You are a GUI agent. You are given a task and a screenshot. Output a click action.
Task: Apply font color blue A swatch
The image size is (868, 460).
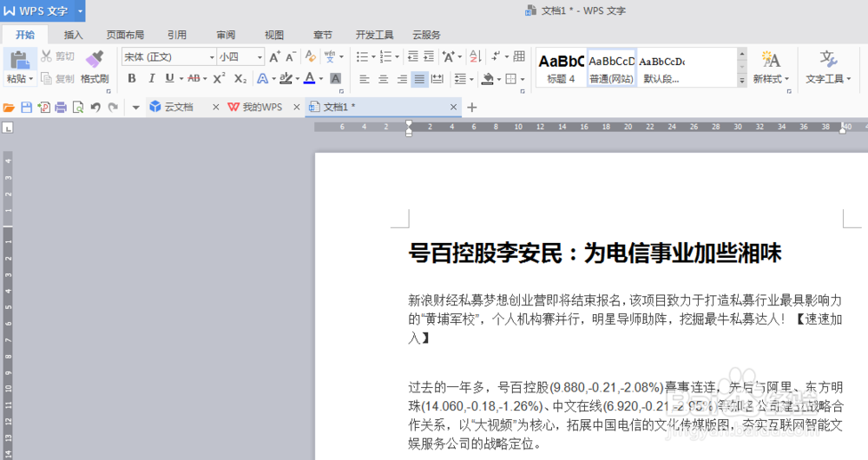tap(310, 79)
